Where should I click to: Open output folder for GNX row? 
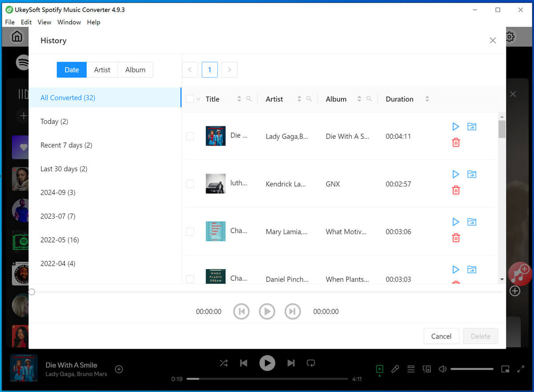click(472, 174)
